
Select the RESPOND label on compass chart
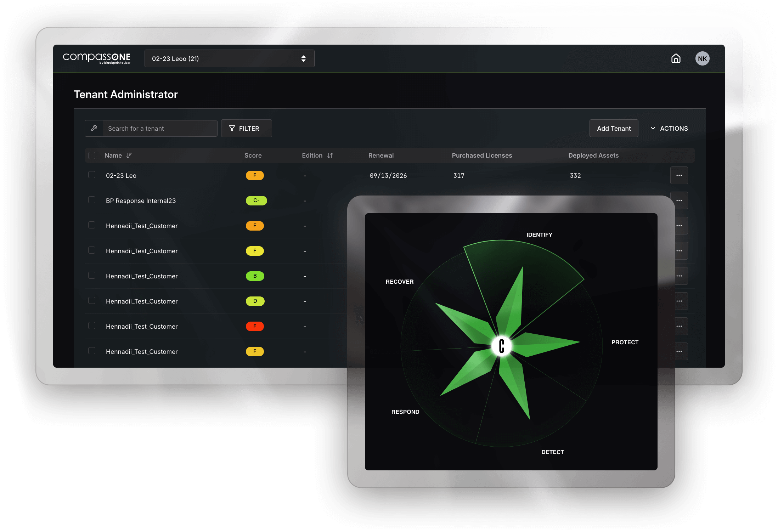(405, 412)
